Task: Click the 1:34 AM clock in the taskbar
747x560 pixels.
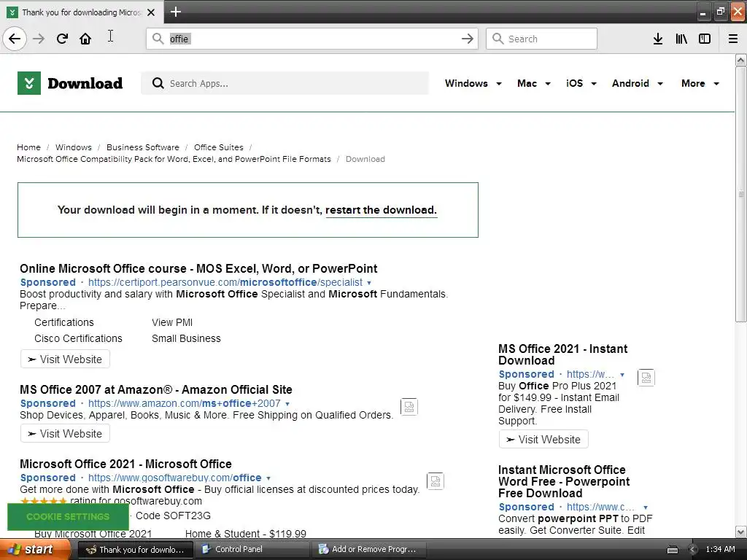Action: (x=720, y=550)
